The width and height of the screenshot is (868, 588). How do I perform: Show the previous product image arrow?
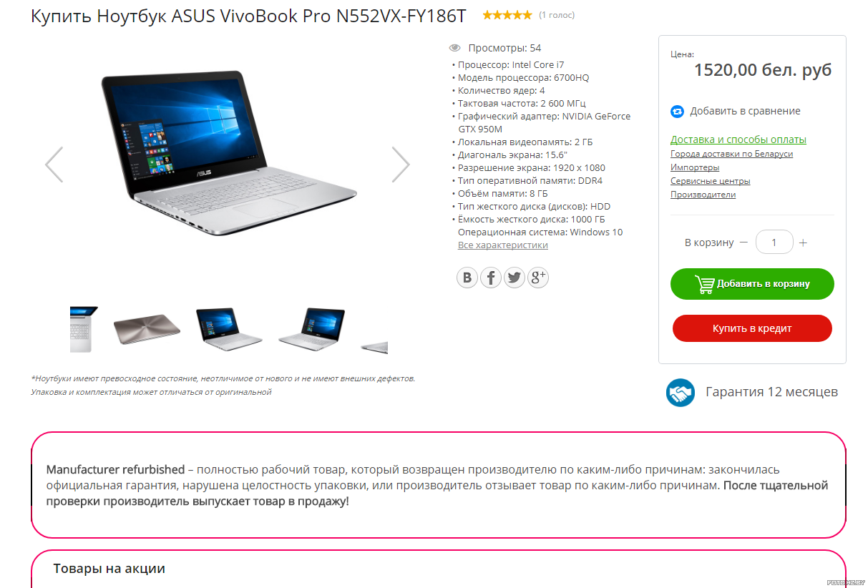tap(54, 165)
